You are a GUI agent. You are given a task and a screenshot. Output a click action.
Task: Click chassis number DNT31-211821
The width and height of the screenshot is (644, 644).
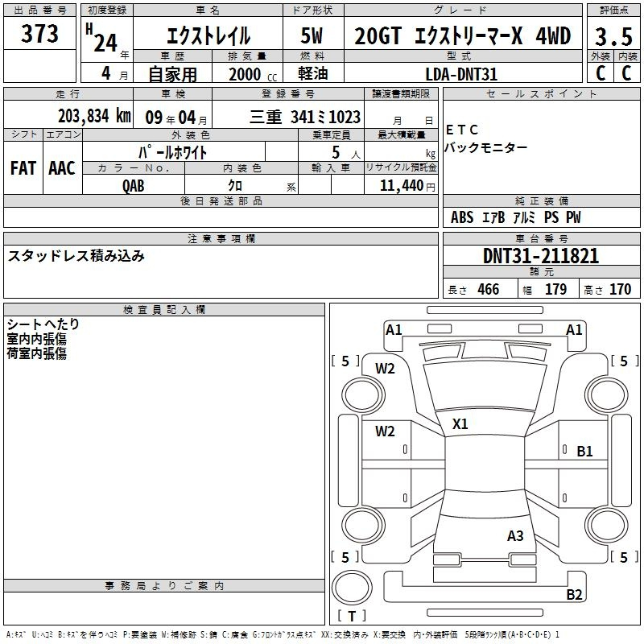tap(541, 256)
